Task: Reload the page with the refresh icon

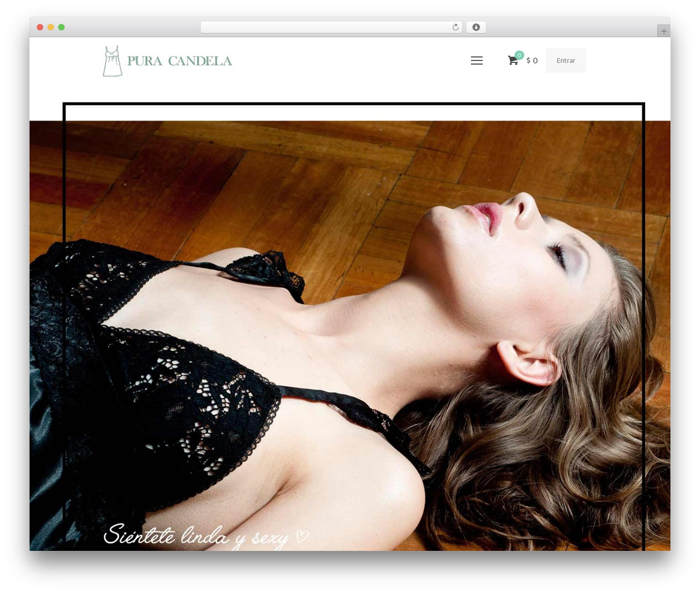Action: point(455,27)
